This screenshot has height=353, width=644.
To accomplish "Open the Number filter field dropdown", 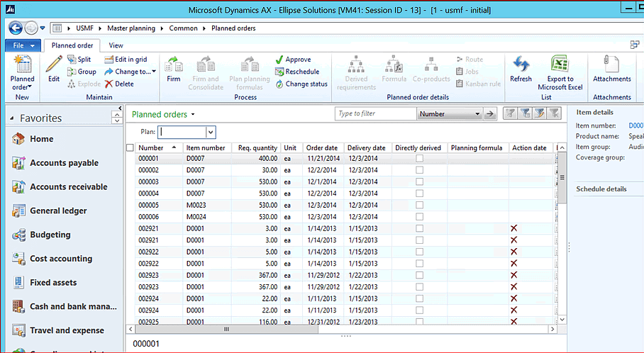I will point(477,114).
